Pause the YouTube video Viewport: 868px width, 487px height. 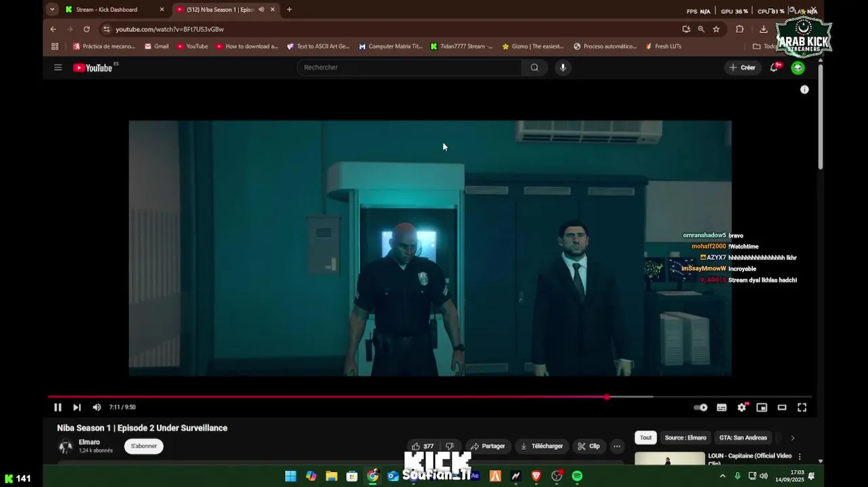point(58,407)
